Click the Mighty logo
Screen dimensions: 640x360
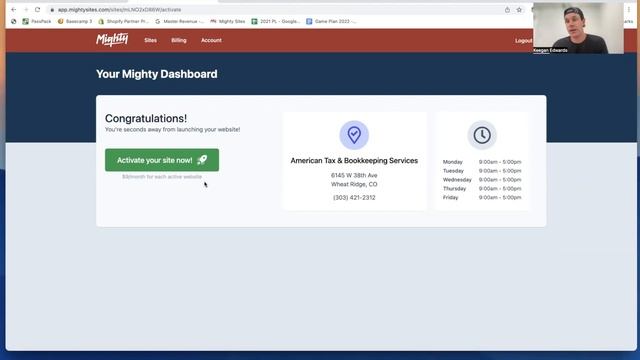pyautogui.click(x=112, y=40)
